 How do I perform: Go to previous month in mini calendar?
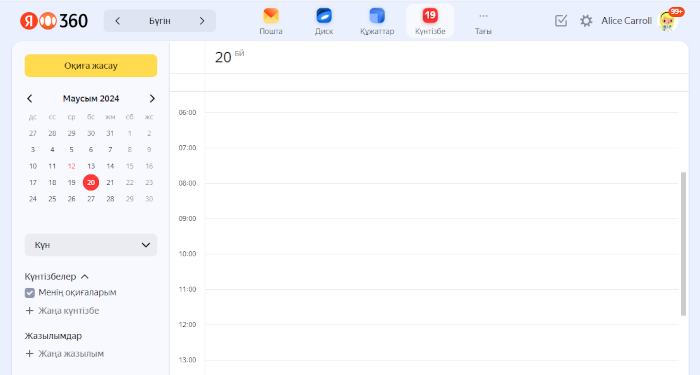pos(29,99)
